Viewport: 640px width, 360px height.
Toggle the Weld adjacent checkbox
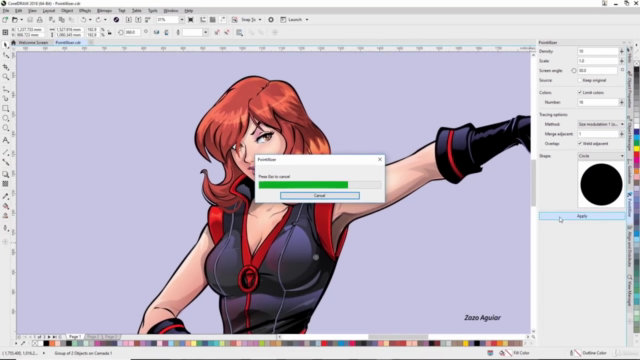point(580,144)
